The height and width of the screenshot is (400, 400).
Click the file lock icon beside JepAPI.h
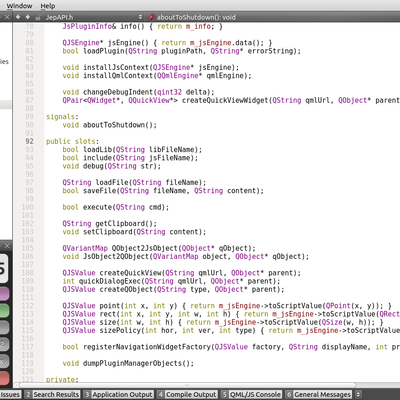[x=38, y=17]
